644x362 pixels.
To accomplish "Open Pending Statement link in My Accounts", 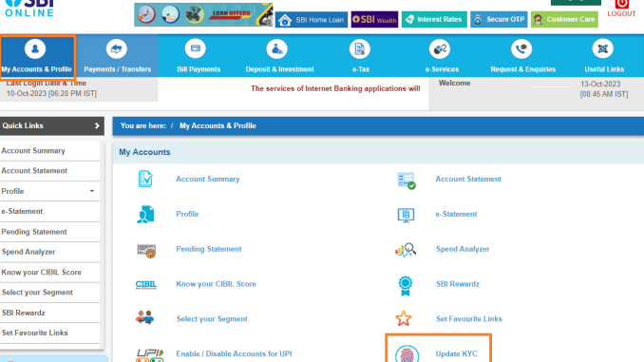I will (209, 249).
